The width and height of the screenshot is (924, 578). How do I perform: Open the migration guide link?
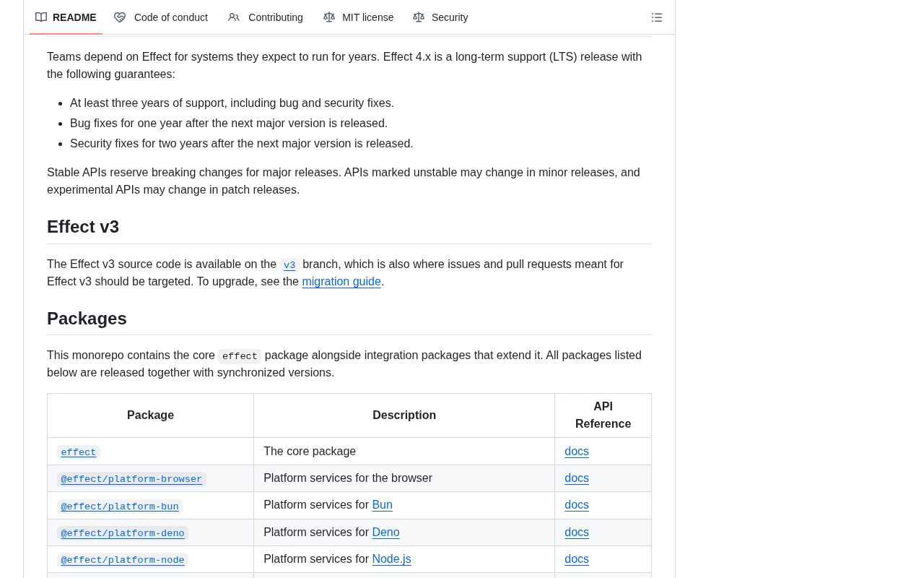[341, 282]
